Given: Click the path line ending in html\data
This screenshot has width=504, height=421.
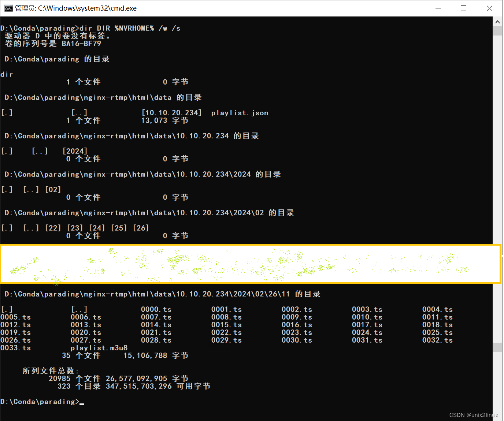Looking at the screenshot, I should tap(103, 97).
